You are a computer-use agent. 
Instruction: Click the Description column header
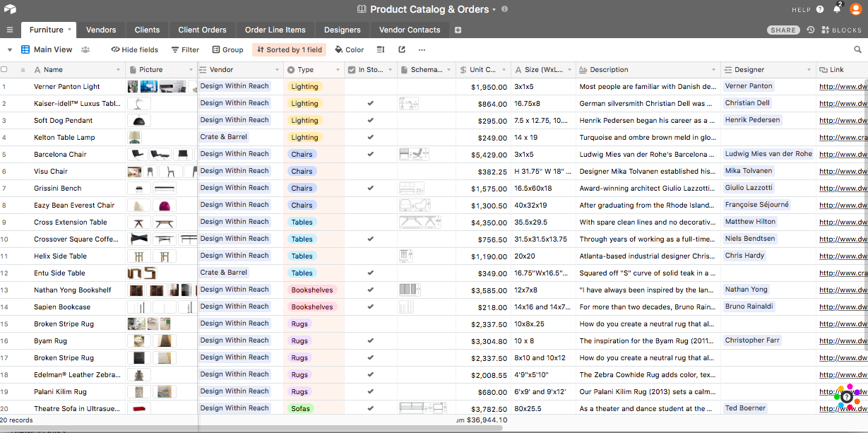[x=648, y=70]
